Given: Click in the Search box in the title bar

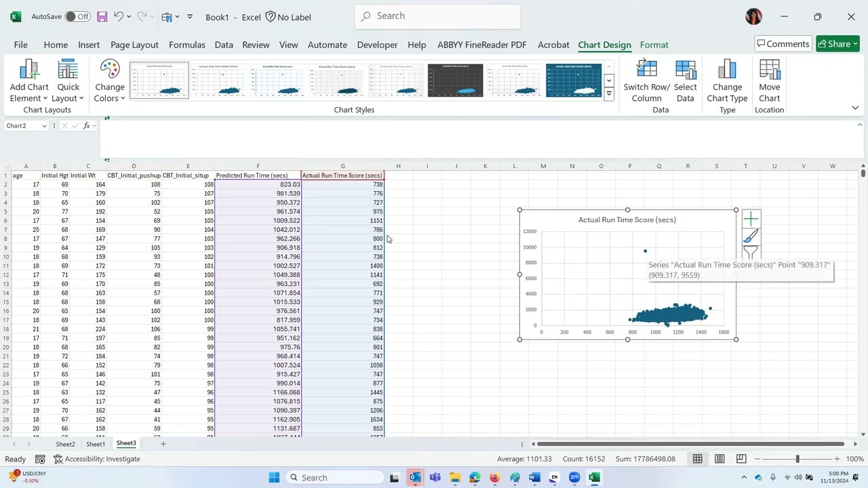Looking at the screenshot, I should (437, 16).
